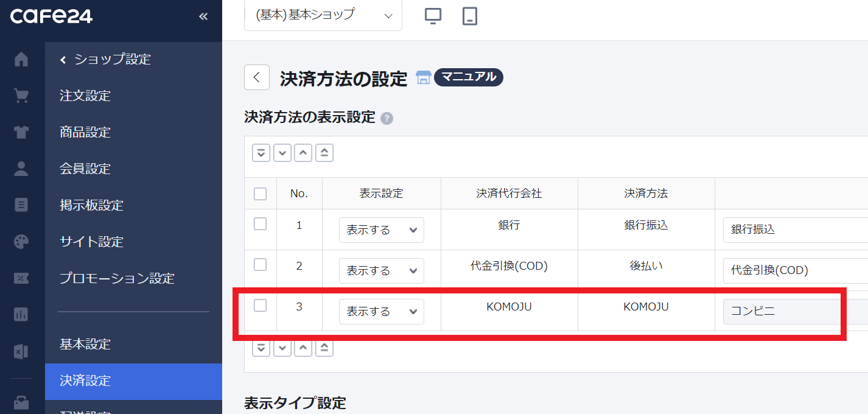Open products via t-shirt icon
Viewport: 868px width, 414px height.
pyautogui.click(x=21, y=132)
